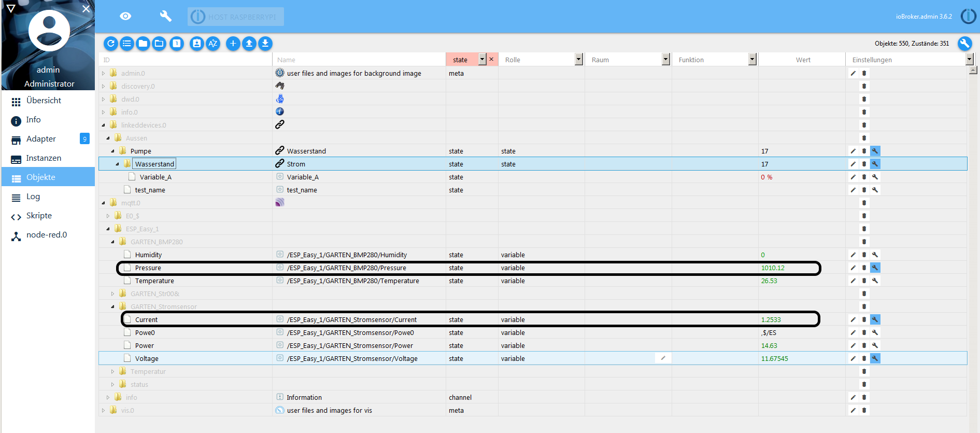Collapse the GARTEN_BMP280 folder

point(112,242)
